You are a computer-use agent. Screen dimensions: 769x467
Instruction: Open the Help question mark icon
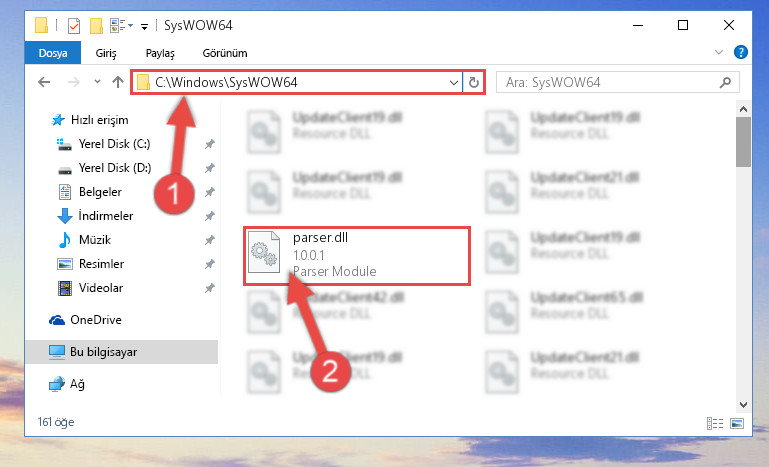click(741, 52)
